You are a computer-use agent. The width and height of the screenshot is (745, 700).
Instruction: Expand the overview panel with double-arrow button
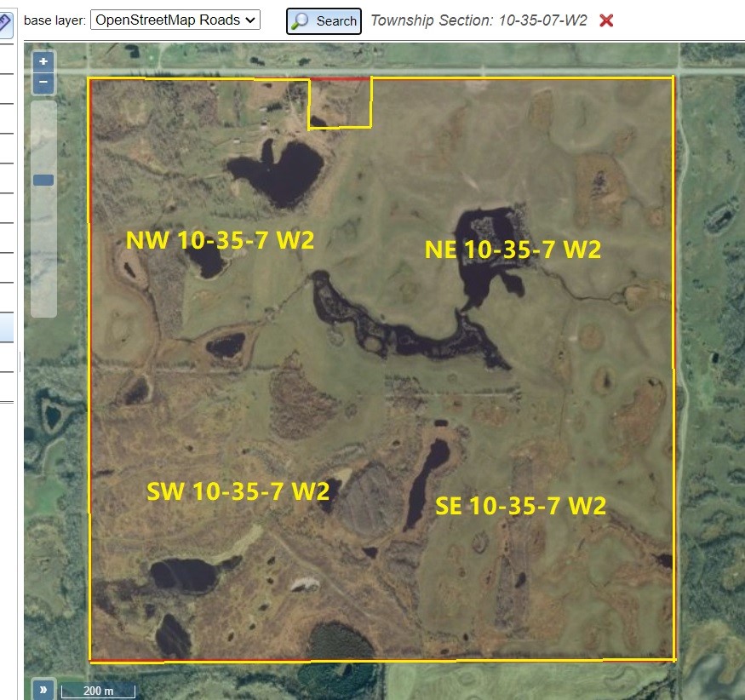coord(43,689)
